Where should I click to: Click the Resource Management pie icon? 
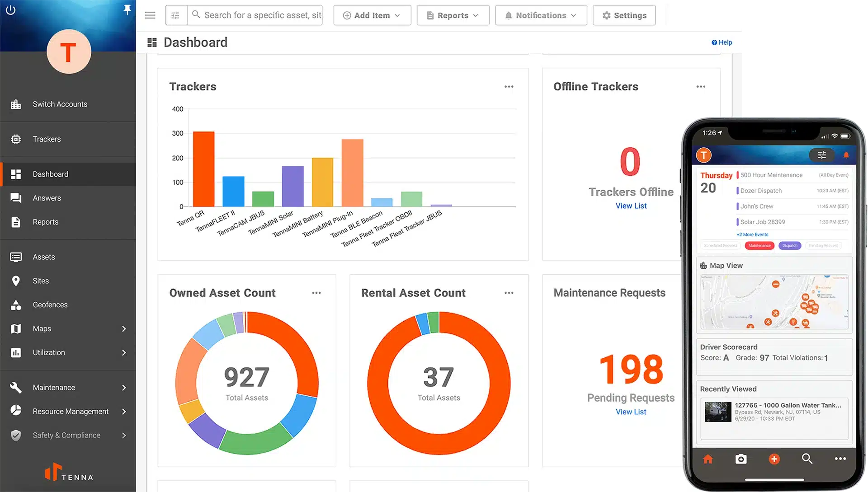16,410
